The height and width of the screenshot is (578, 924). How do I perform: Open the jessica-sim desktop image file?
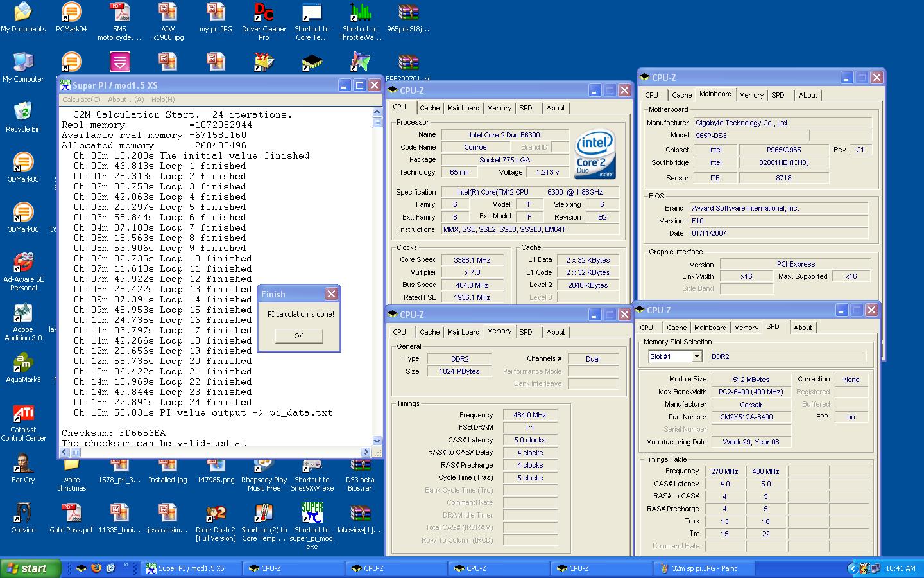tap(167, 518)
